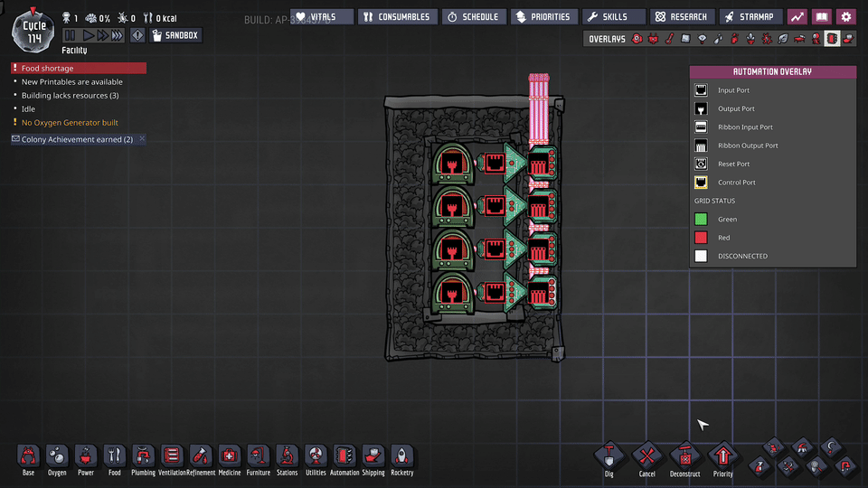Open the Medicine build menu
The width and height of the screenshot is (868, 488).
point(230,460)
